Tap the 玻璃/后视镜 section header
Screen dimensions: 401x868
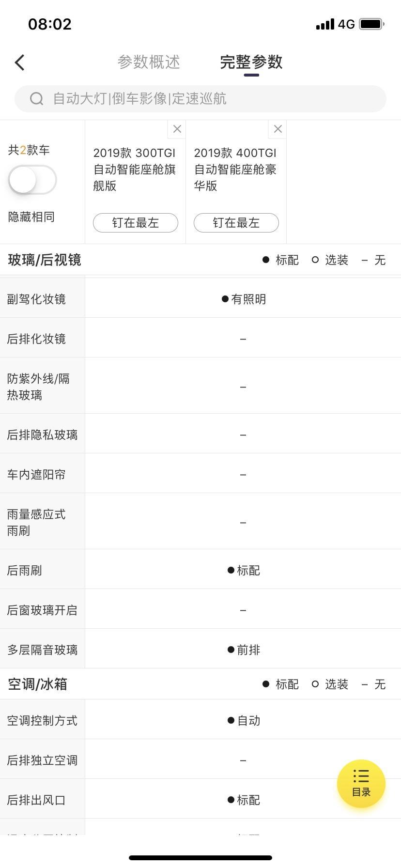[45, 260]
